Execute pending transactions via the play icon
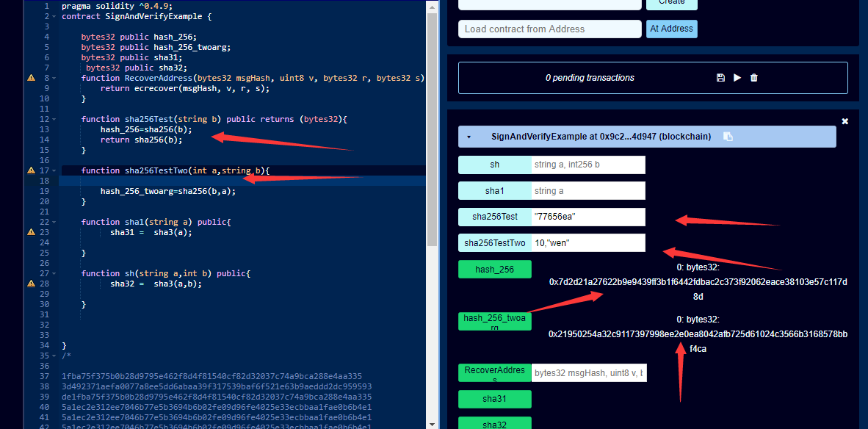 tap(737, 77)
